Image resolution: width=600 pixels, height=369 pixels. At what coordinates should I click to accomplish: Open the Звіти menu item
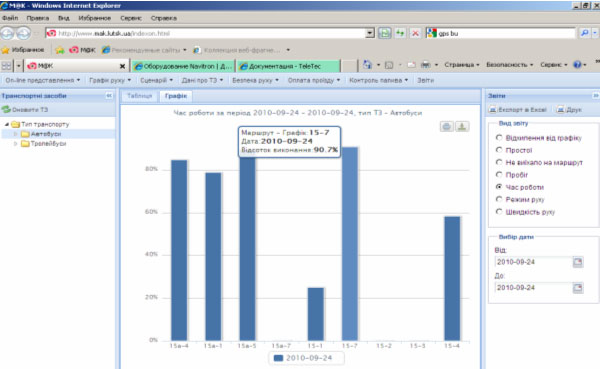pyautogui.click(x=426, y=80)
